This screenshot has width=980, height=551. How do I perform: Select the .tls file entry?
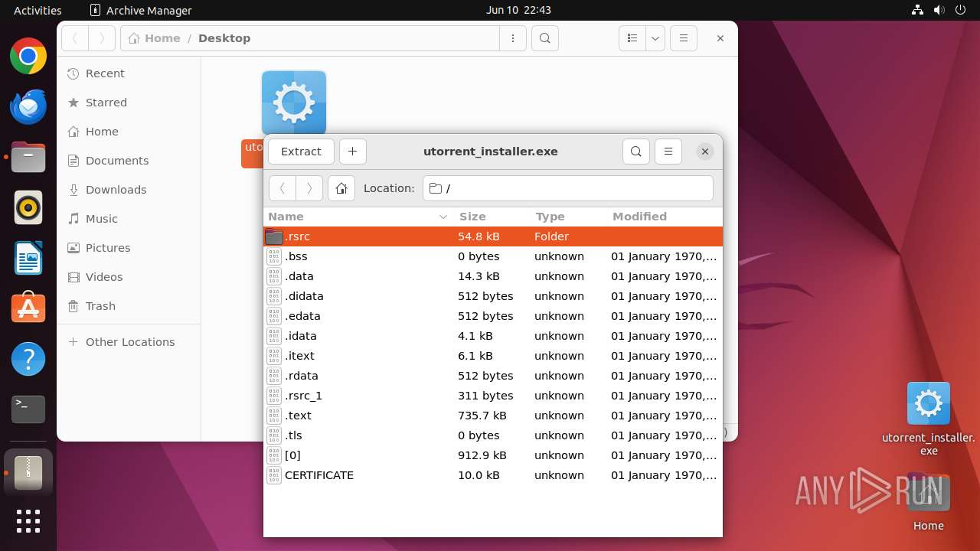click(x=493, y=435)
